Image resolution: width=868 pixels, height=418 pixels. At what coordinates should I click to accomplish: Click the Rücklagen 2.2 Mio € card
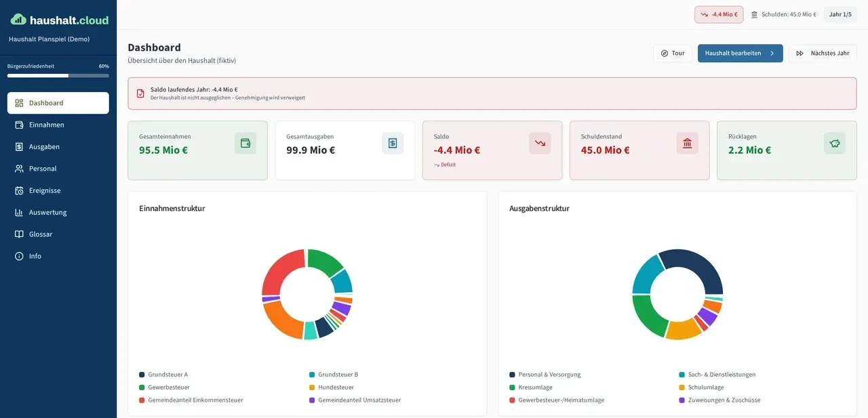tap(787, 150)
